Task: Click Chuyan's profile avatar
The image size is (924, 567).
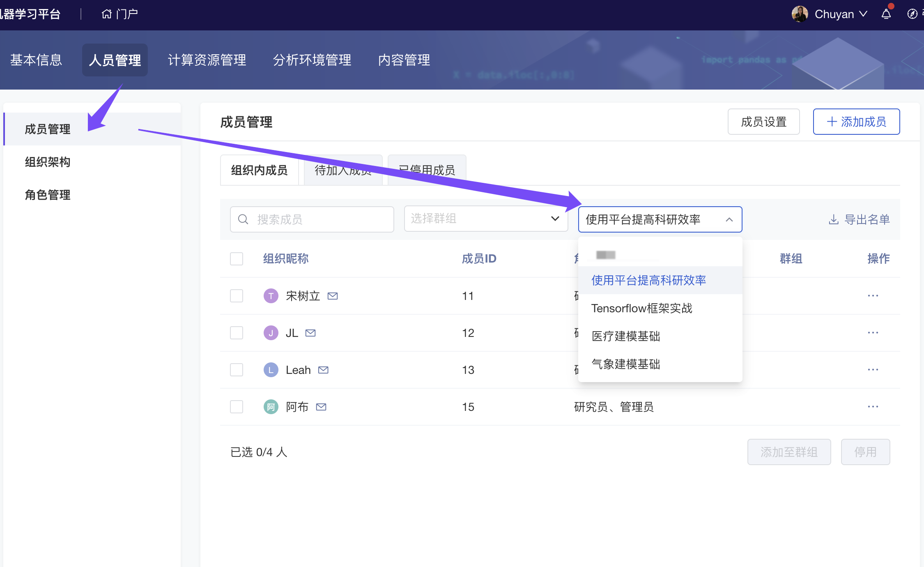Action: click(x=800, y=14)
